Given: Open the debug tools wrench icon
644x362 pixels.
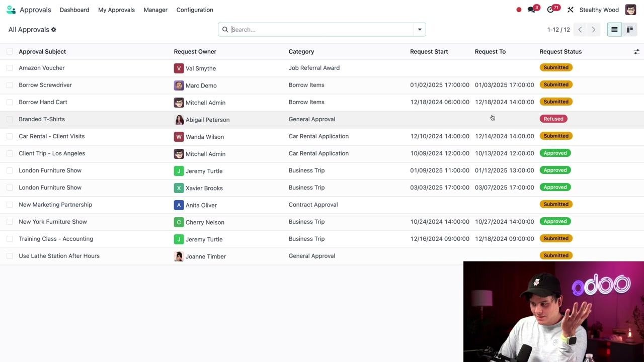Looking at the screenshot, I should pos(571,10).
